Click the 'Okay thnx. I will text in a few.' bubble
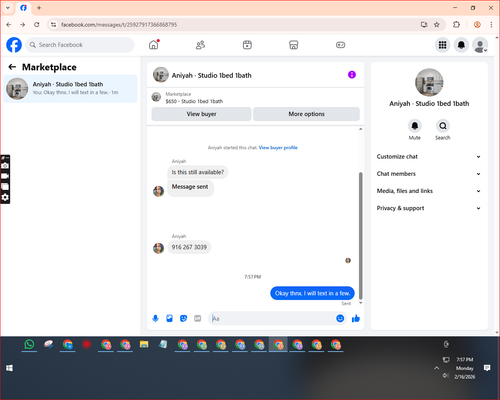The image size is (500, 400). [x=312, y=293]
